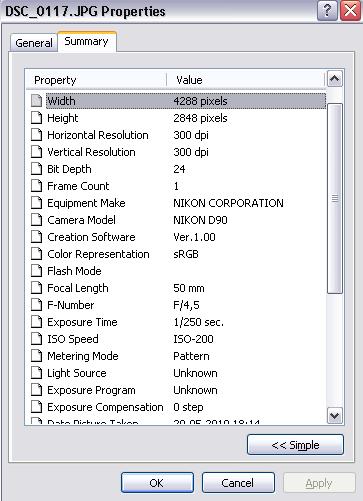Select the Camera Model label

(81, 220)
